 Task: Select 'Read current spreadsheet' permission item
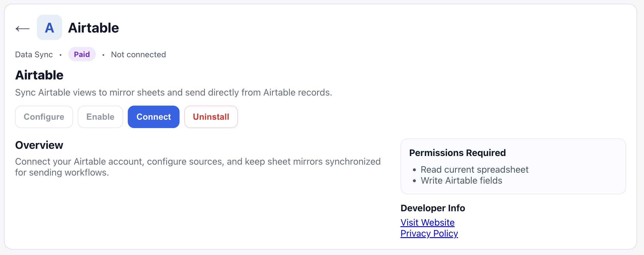(475, 170)
